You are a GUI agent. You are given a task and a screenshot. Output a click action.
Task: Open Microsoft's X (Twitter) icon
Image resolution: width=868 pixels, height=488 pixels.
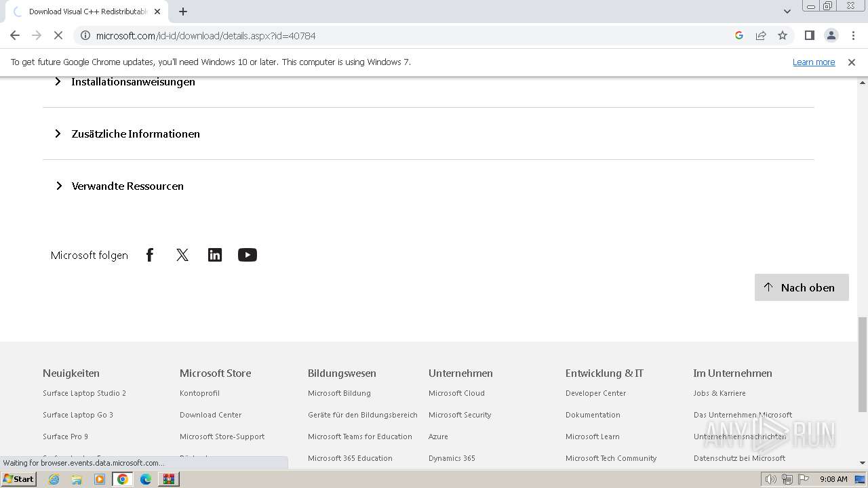(182, 255)
